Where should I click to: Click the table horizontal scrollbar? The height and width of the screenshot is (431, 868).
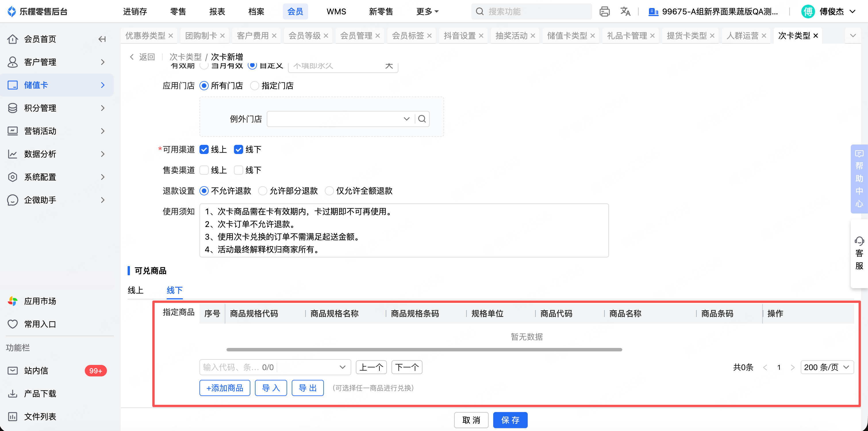pyautogui.click(x=424, y=350)
